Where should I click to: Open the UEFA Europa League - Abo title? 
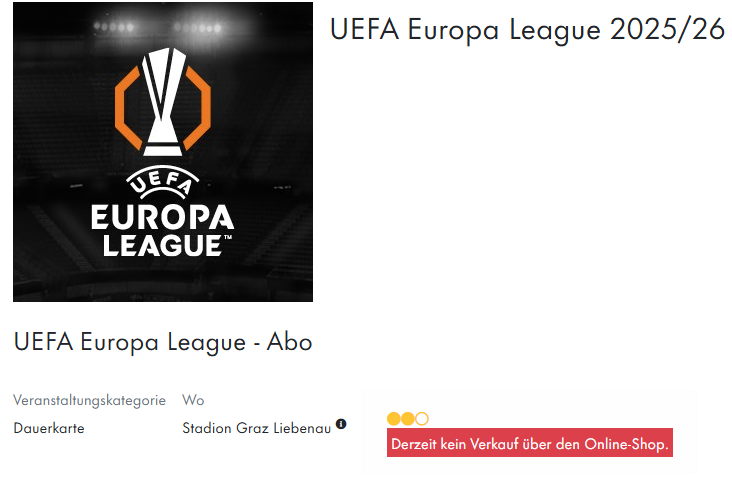pos(163,342)
